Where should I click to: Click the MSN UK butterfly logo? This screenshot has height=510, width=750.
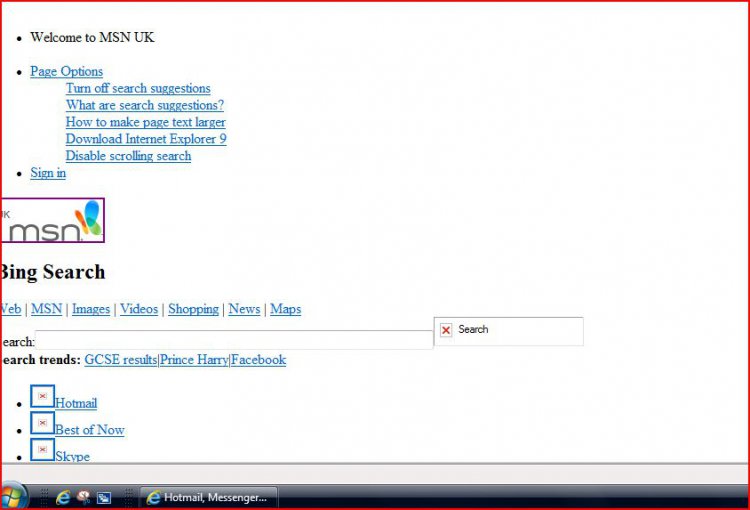tap(52, 220)
